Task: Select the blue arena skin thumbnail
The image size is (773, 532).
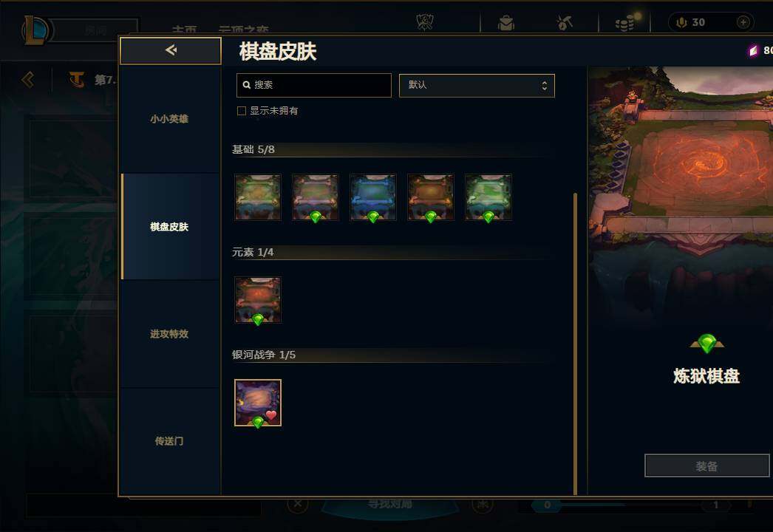Action: (372, 197)
